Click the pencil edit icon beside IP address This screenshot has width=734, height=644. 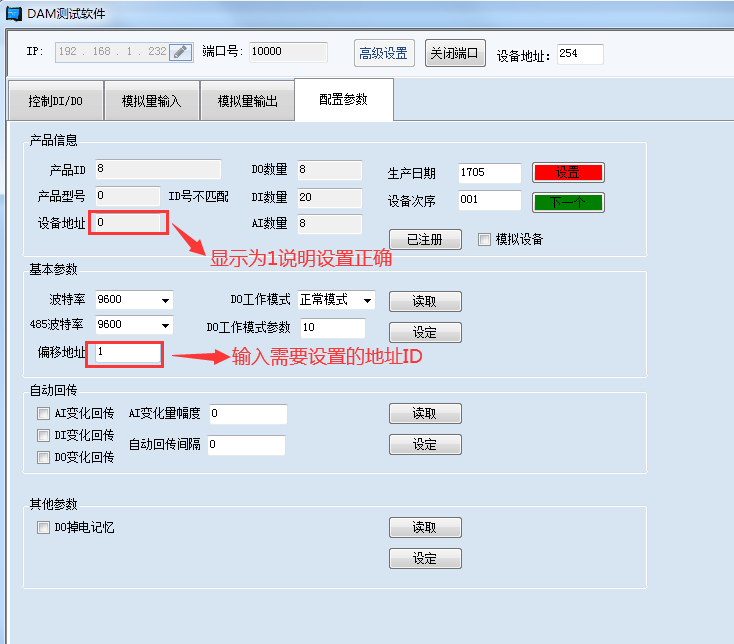click(x=180, y=52)
